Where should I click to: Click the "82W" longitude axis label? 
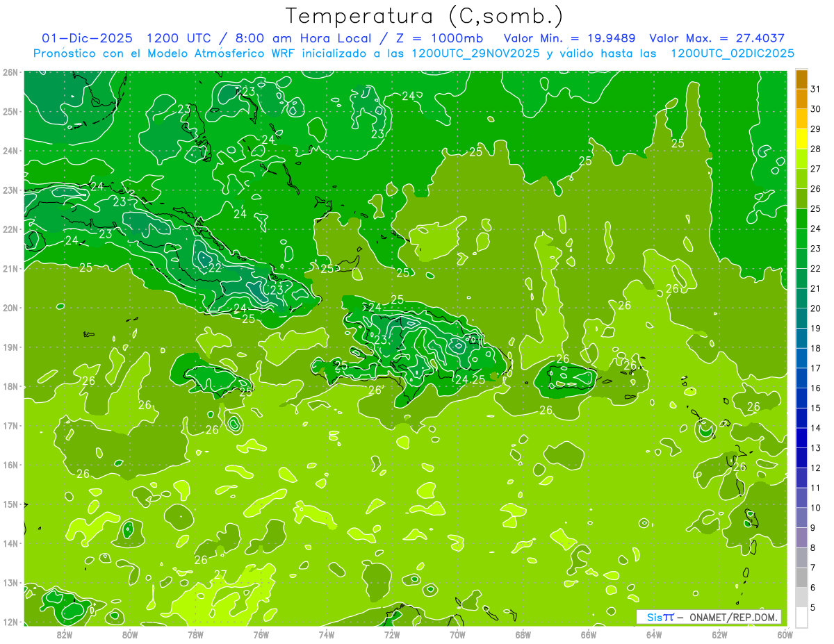(x=65, y=634)
